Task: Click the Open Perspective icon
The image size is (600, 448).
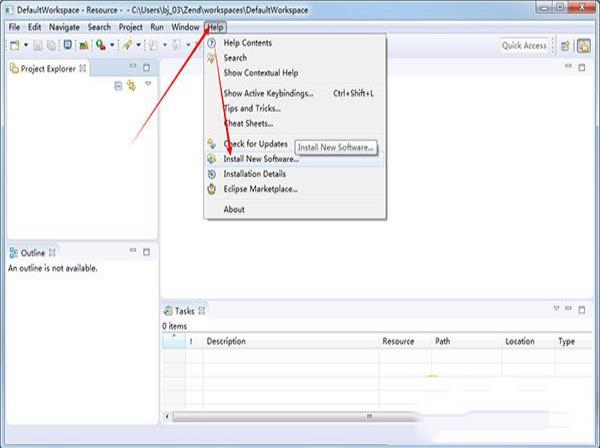Action: click(x=565, y=45)
